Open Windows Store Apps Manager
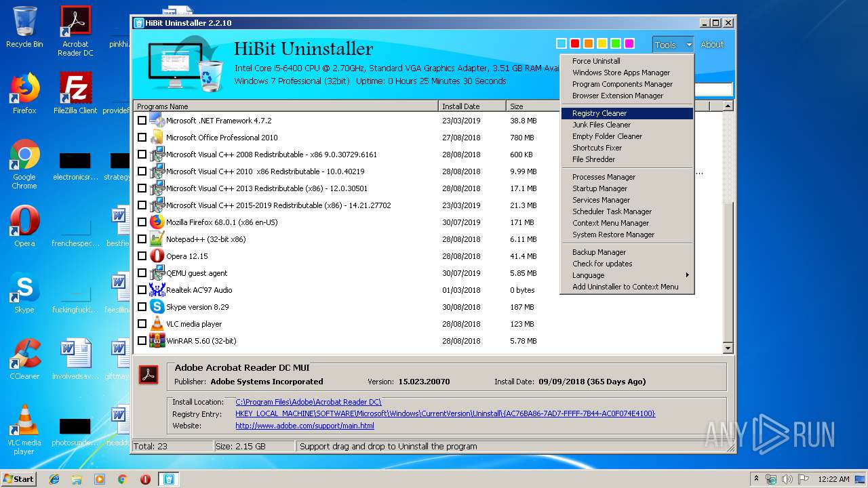Image resolution: width=868 pixels, height=488 pixels. [627, 73]
